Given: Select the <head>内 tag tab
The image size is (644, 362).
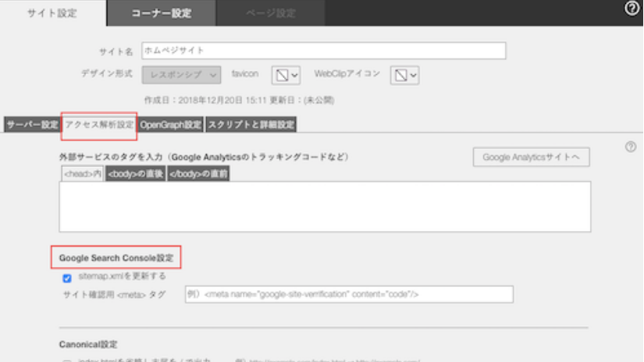Looking at the screenshot, I should point(82,174).
